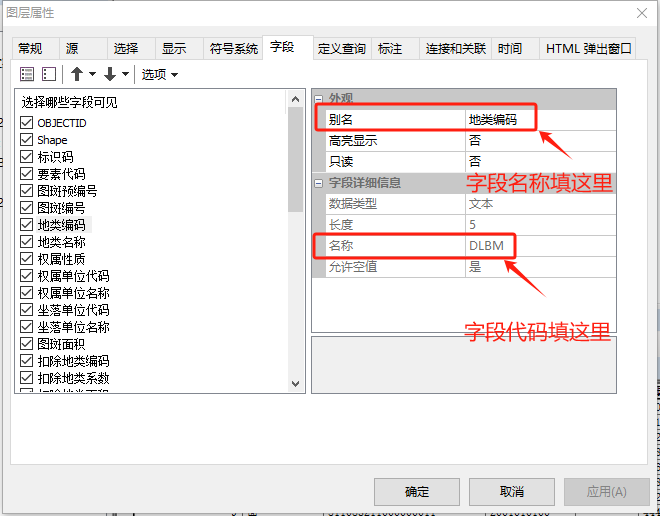Click the move field up arrow icon

[x=77, y=74]
